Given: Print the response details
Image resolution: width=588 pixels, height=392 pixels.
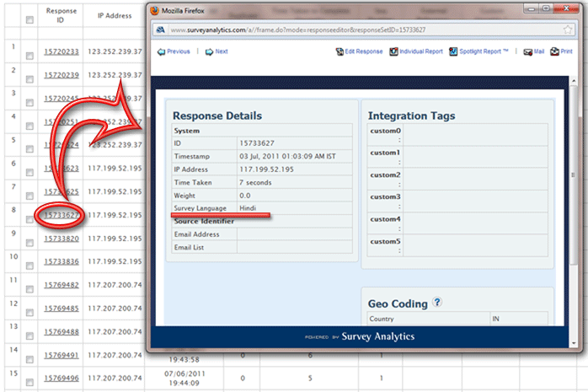Looking at the screenshot, I should [x=560, y=51].
